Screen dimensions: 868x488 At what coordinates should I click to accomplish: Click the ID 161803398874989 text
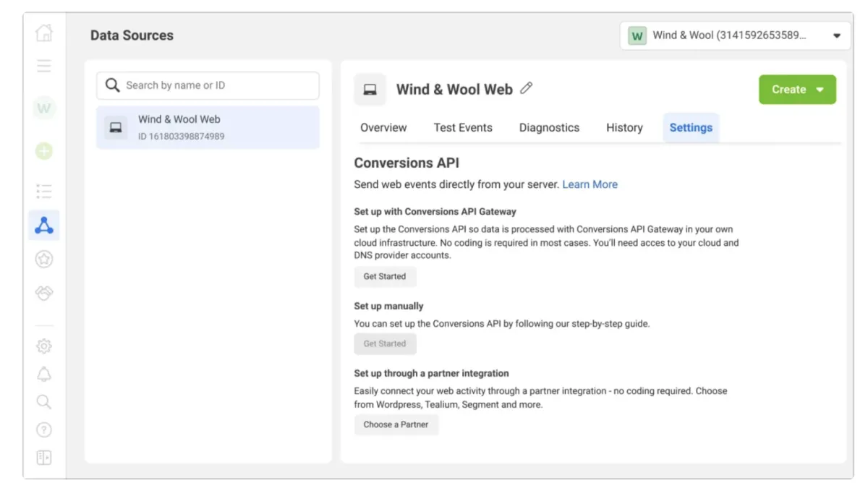181,137
